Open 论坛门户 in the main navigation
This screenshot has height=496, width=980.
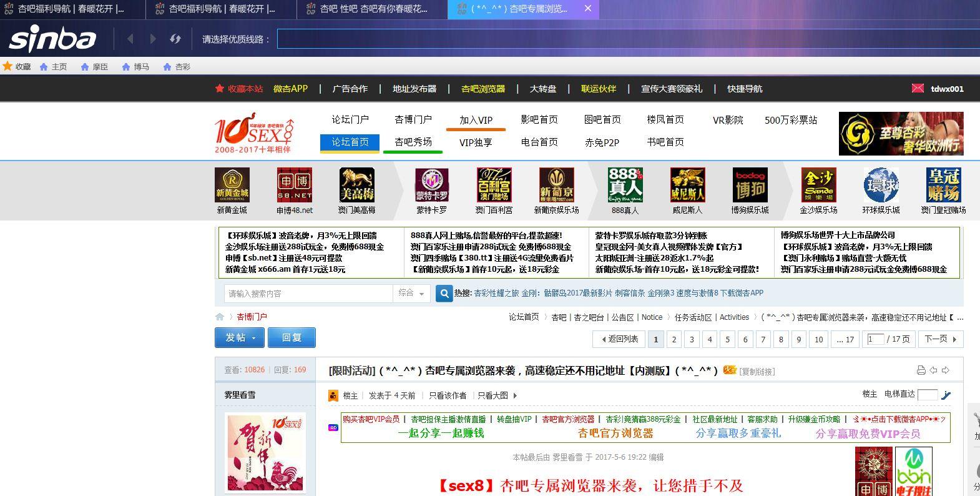[350, 119]
